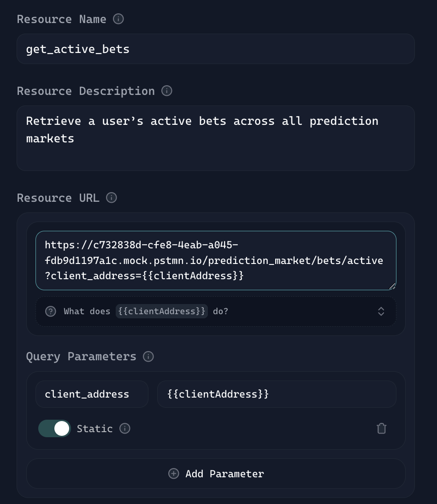Select the client_address parameter key field
The image size is (437, 504).
tap(92, 394)
